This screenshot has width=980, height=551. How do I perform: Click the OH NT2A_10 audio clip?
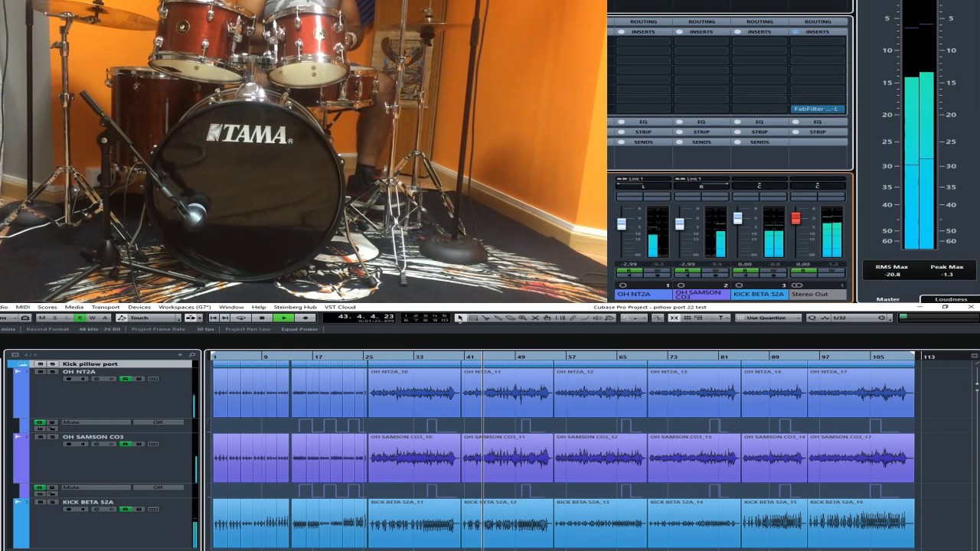coord(414,393)
